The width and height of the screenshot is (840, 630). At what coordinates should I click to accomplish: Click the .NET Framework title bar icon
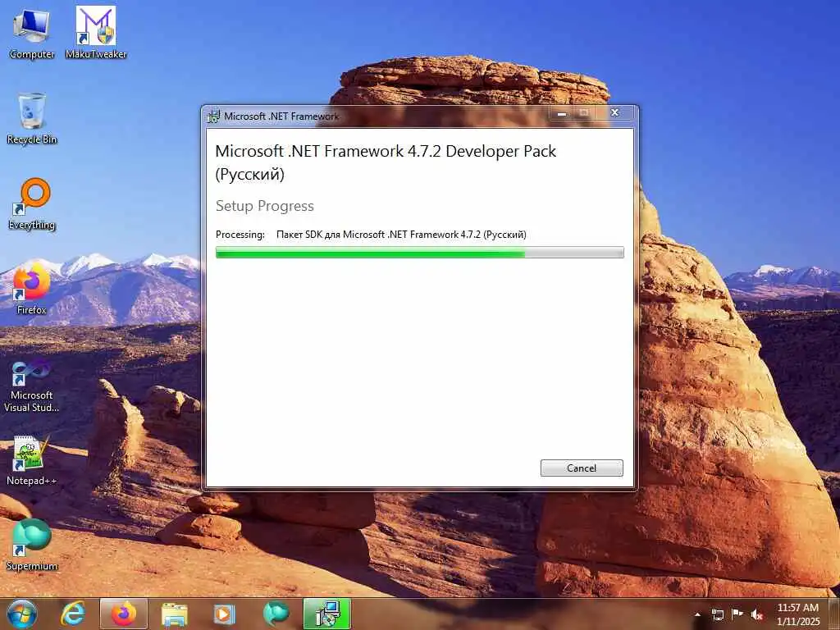[x=213, y=116]
